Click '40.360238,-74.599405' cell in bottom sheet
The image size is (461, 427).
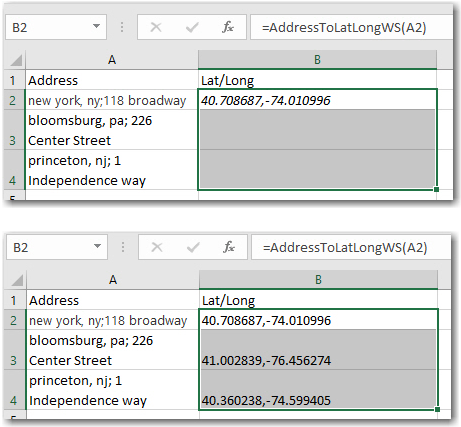point(318,390)
